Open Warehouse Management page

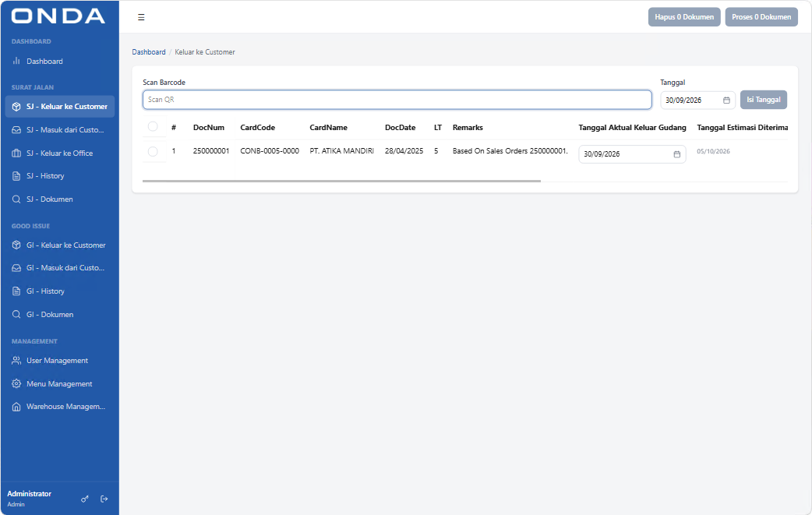click(x=60, y=407)
